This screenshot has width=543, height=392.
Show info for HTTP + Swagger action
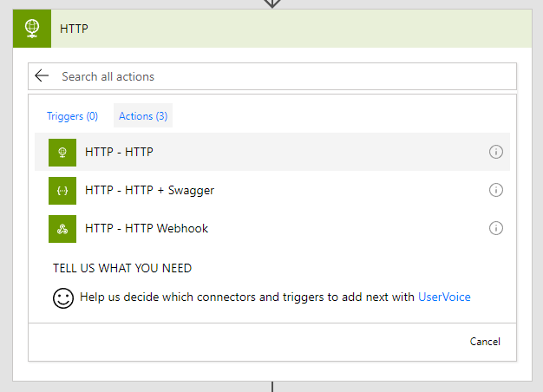coord(496,190)
